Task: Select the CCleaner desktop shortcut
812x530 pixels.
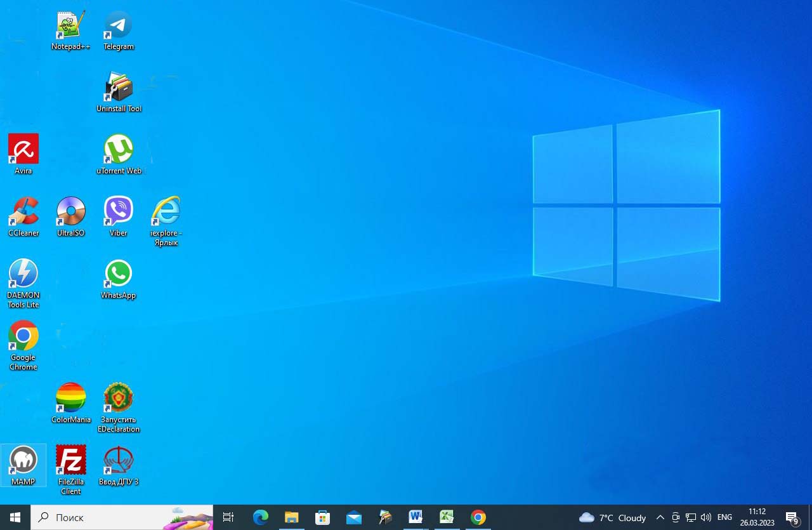Action: 23,212
